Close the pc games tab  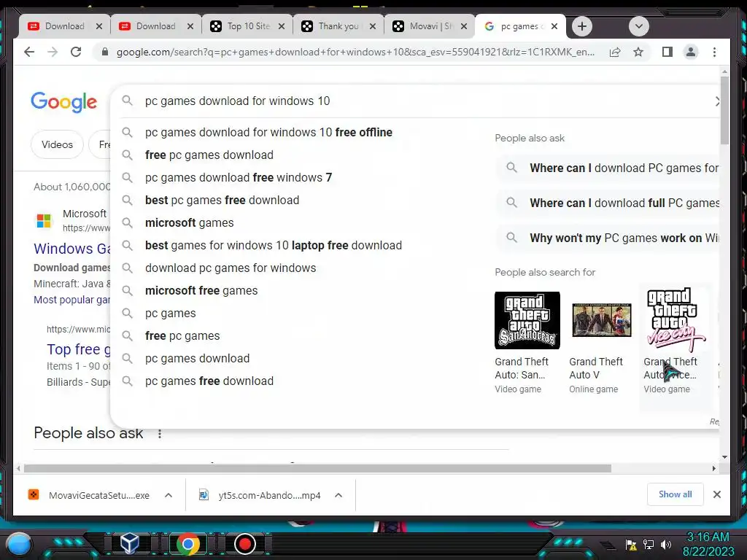pyautogui.click(x=554, y=26)
